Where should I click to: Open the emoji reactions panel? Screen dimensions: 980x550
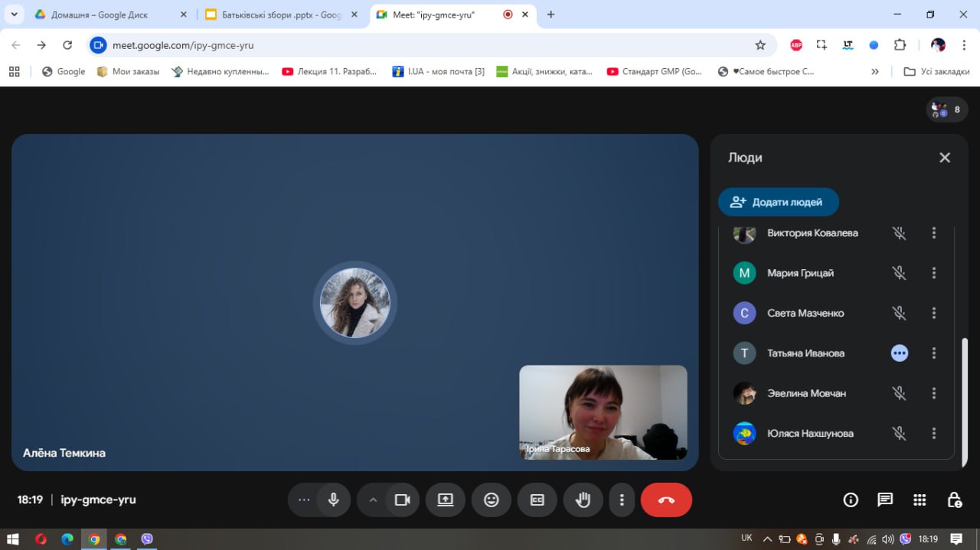click(492, 500)
